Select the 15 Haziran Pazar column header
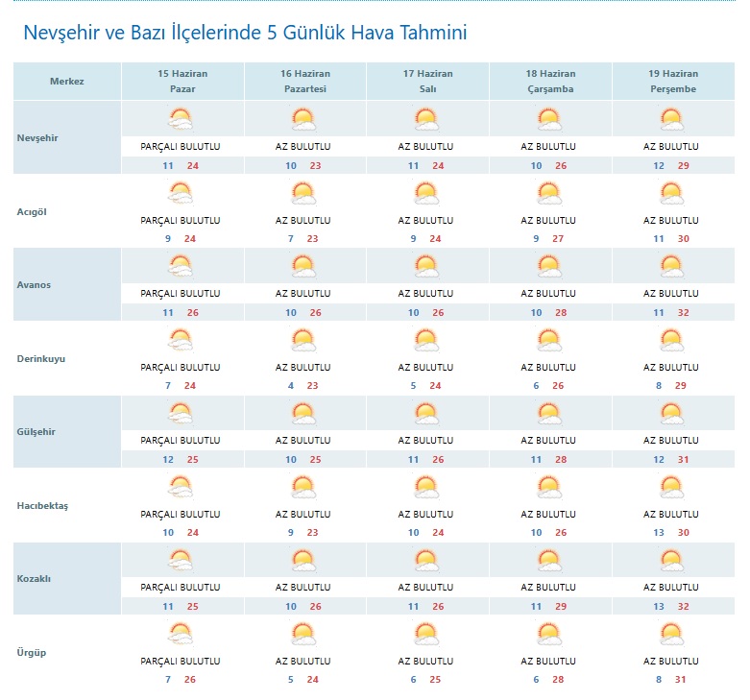The width and height of the screenshot is (750, 700). click(182, 82)
